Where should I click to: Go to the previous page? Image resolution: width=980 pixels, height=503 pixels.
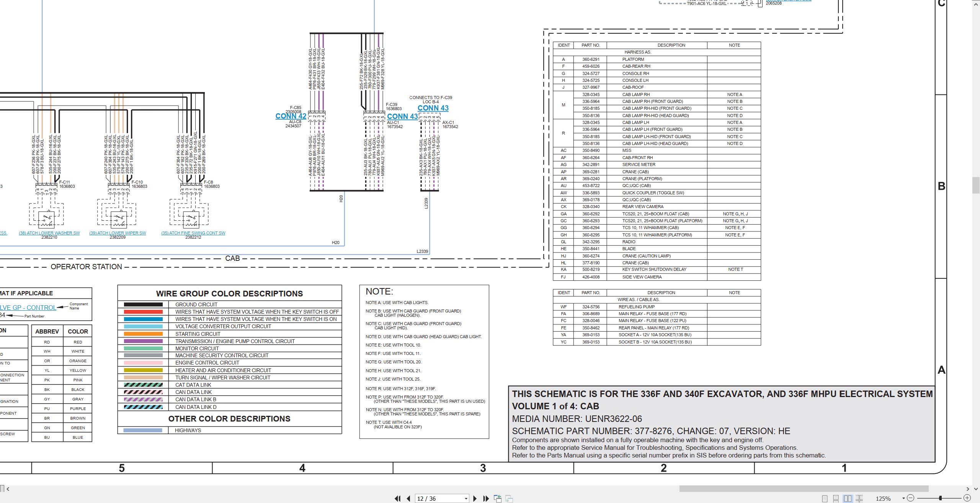(408, 498)
